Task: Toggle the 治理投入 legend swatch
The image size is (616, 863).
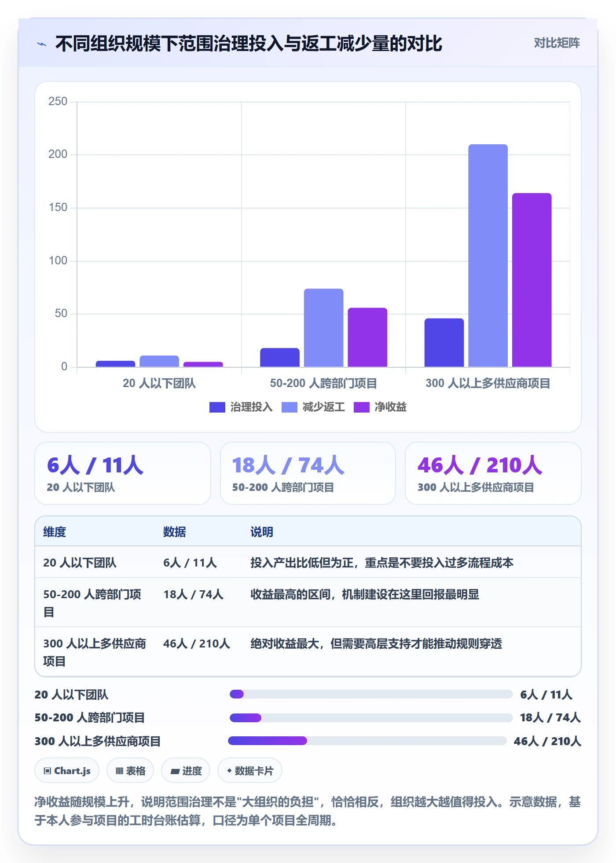Action: point(217,407)
